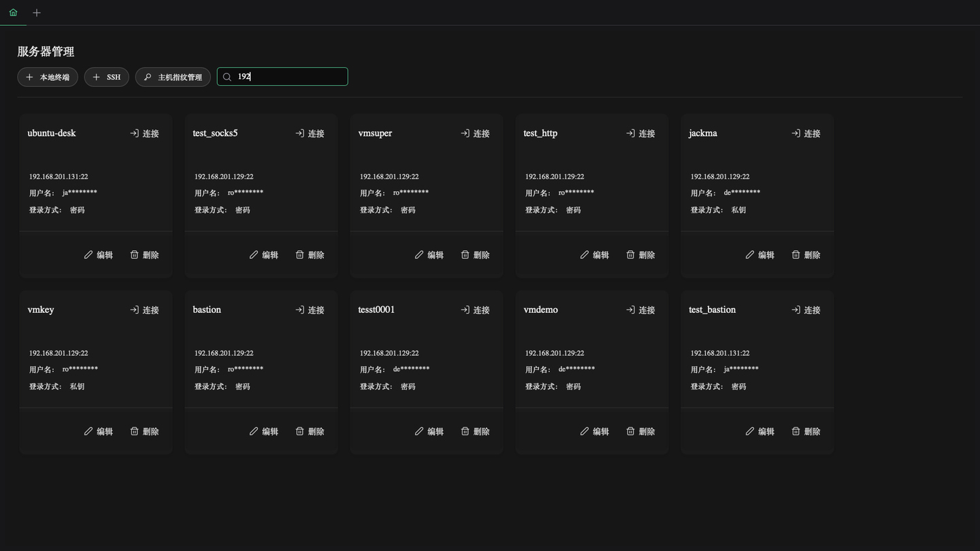Edit the jackma server entry
The height and width of the screenshot is (551, 980).
[x=759, y=255]
